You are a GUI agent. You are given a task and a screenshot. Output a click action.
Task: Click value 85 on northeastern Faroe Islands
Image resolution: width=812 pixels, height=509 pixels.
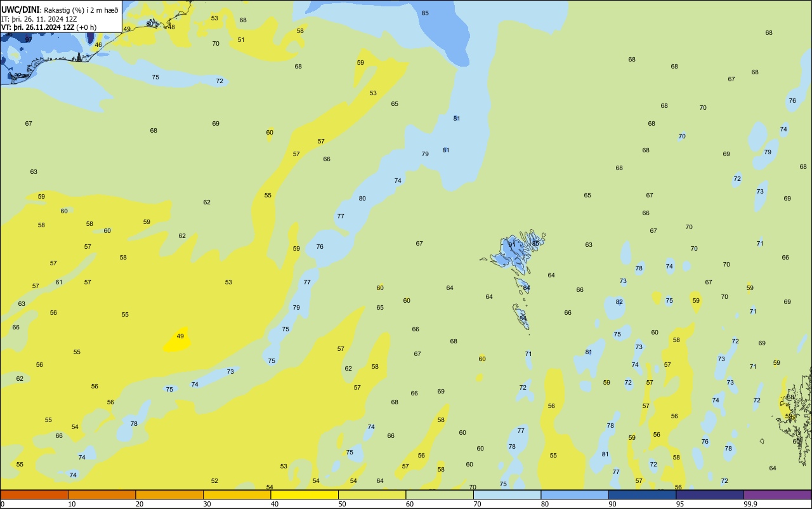click(x=535, y=243)
